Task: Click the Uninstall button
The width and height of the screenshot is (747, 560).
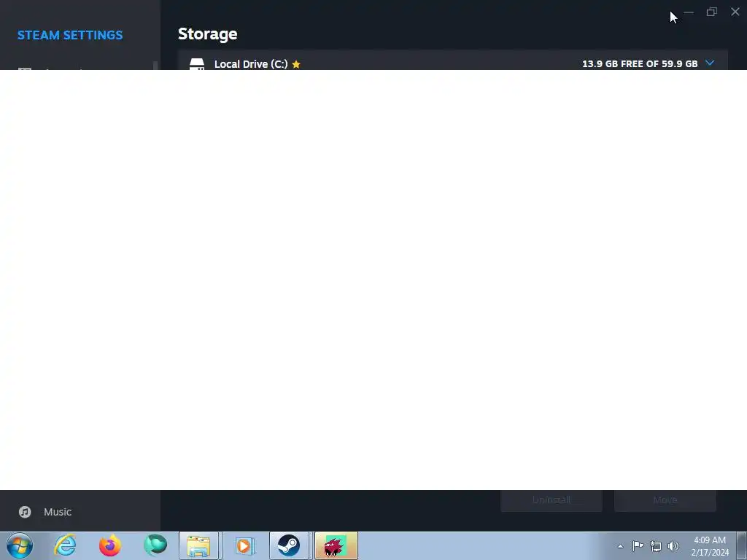Action: (551, 500)
